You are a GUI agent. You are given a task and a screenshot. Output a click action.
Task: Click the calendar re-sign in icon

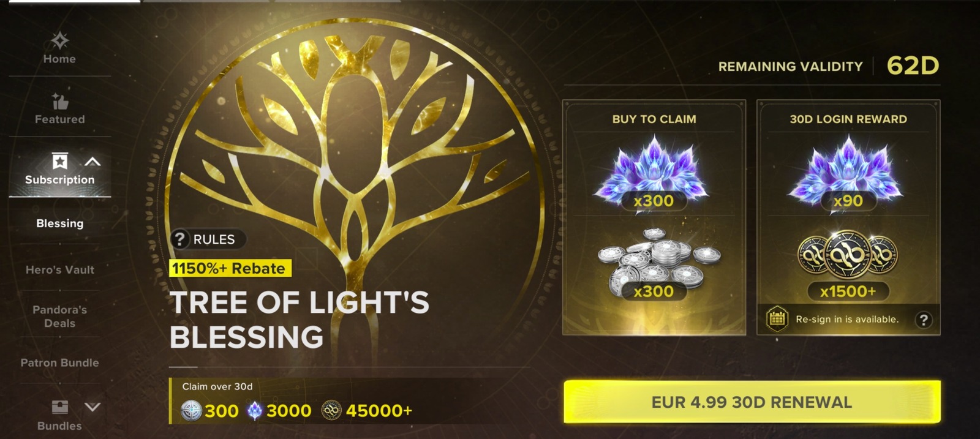pyautogui.click(x=777, y=319)
